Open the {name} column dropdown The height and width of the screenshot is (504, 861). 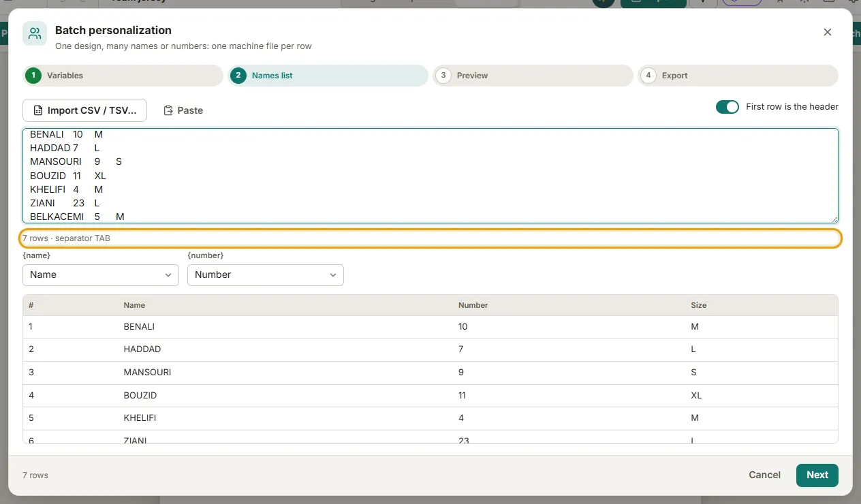(101, 274)
